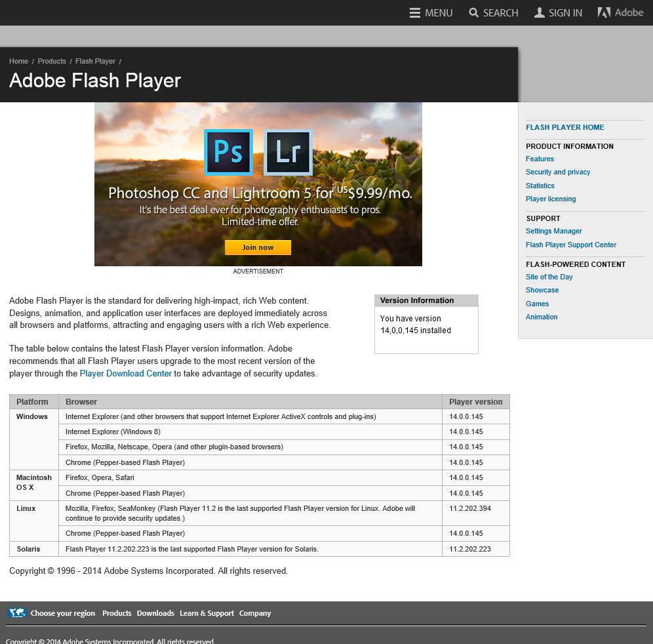Image resolution: width=653 pixels, height=644 pixels.
Task: Click the world map region icon
Action: 17,613
